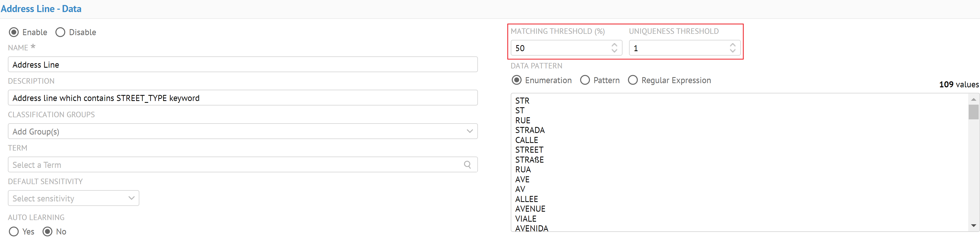The width and height of the screenshot is (980, 240).
Task: Expand the Classification Groups dropdown
Action: pyautogui.click(x=469, y=131)
